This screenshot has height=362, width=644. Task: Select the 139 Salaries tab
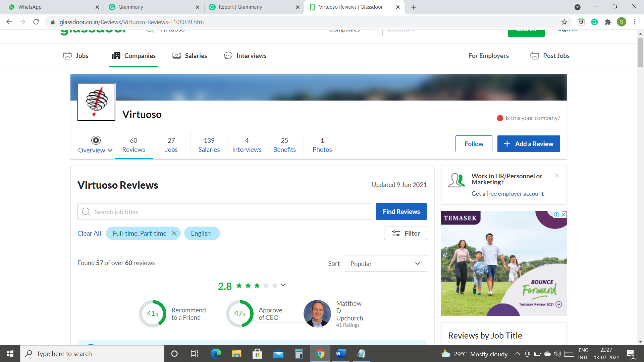209,145
